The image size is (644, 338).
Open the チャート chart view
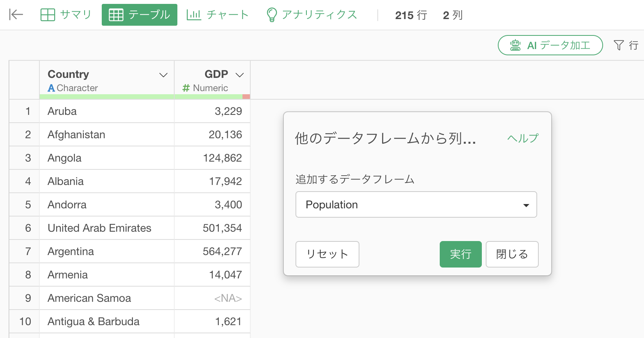tap(217, 15)
